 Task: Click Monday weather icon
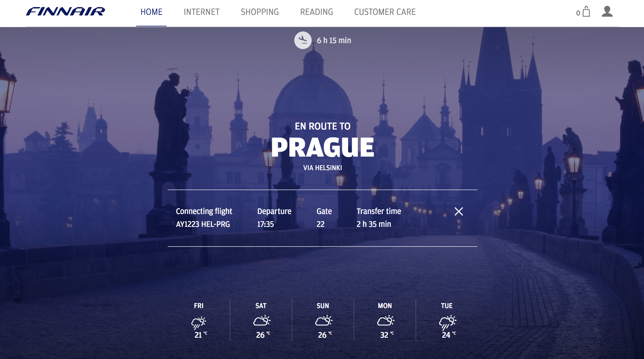[x=384, y=321]
